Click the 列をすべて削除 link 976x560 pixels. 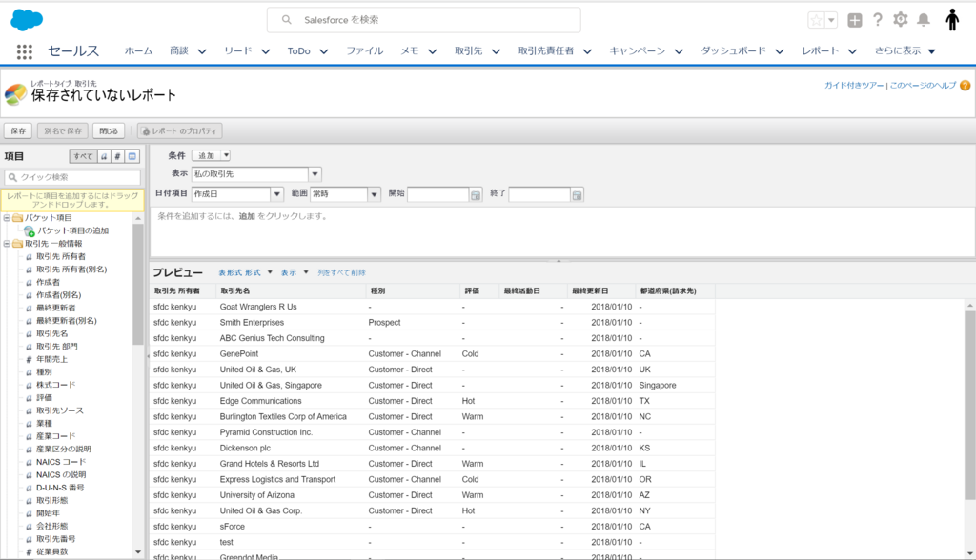[x=342, y=272]
